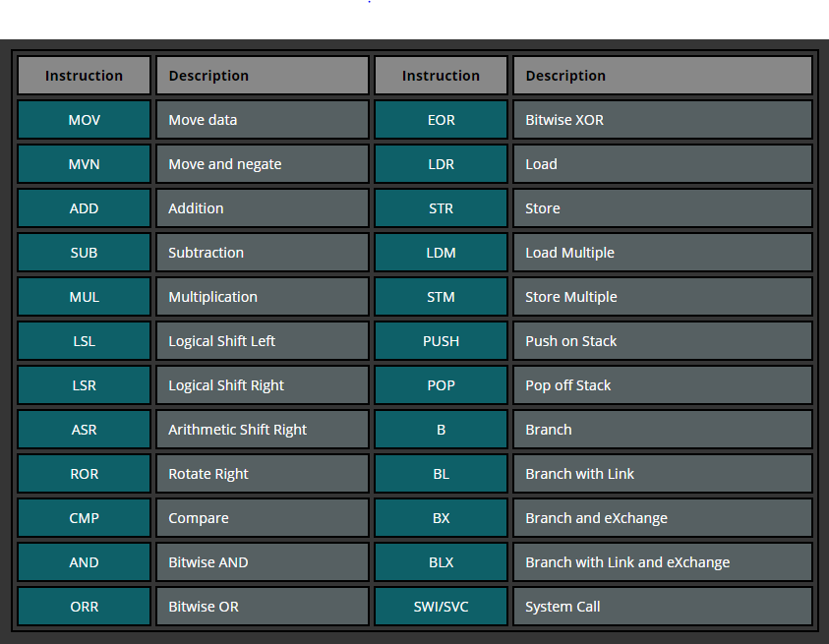Select the LDM instruction cell
This screenshot has width=829, height=644.
click(x=441, y=253)
